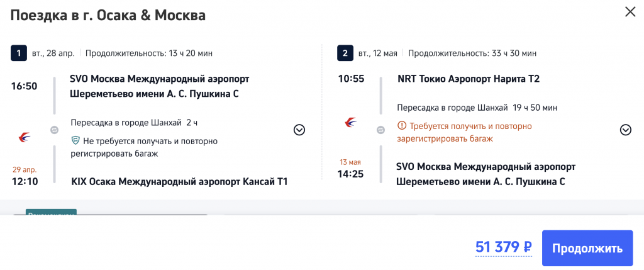Click the 16:50 departure time
Image resolution: width=644 pixels, height=270 pixels.
tap(24, 86)
